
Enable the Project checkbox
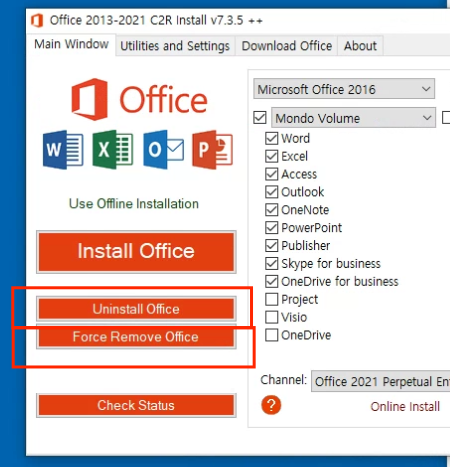pyautogui.click(x=272, y=299)
